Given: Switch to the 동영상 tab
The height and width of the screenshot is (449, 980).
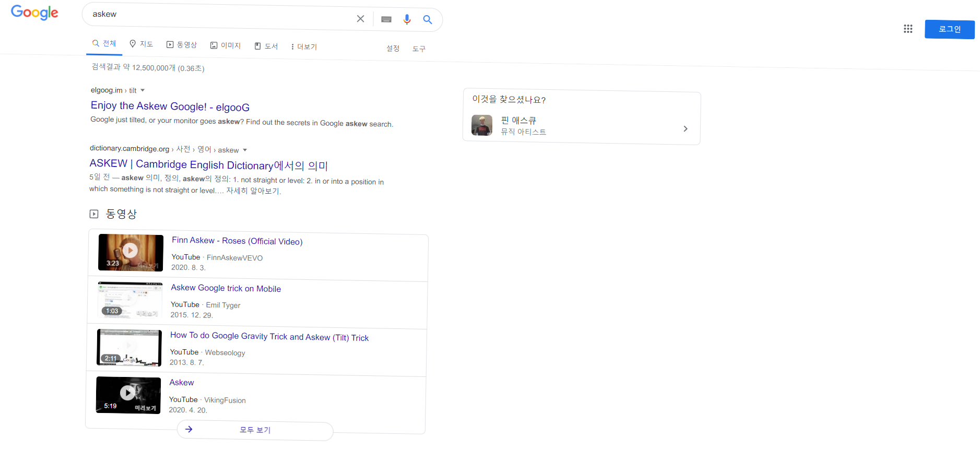Looking at the screenshot, I should coord(182,45).
